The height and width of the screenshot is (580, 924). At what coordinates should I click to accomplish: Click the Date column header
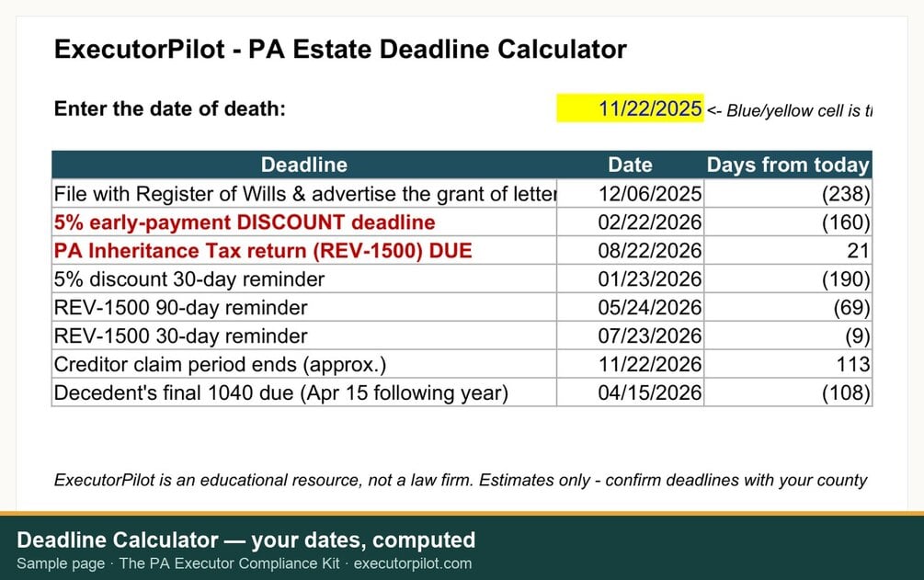pyautogui.click(x=630, y=165)
